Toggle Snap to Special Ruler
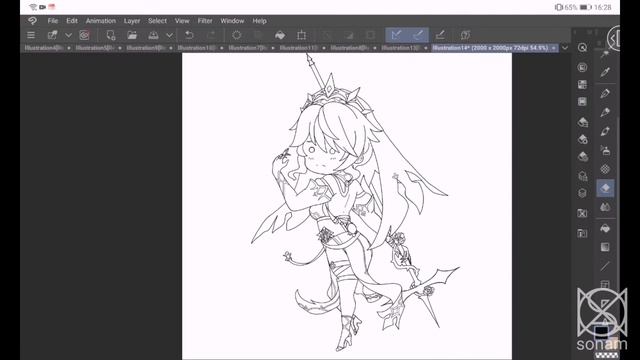This screenshot has height=360, width=640. click(418, 35)
